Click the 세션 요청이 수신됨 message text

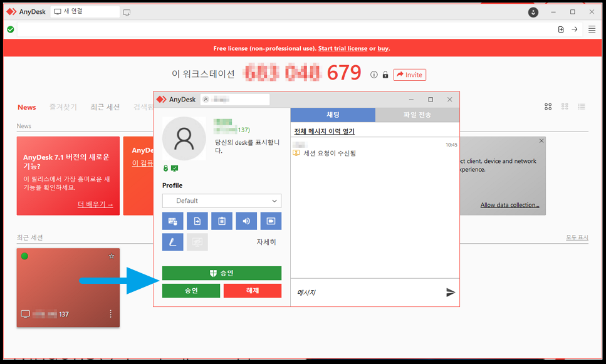(329, 153)
